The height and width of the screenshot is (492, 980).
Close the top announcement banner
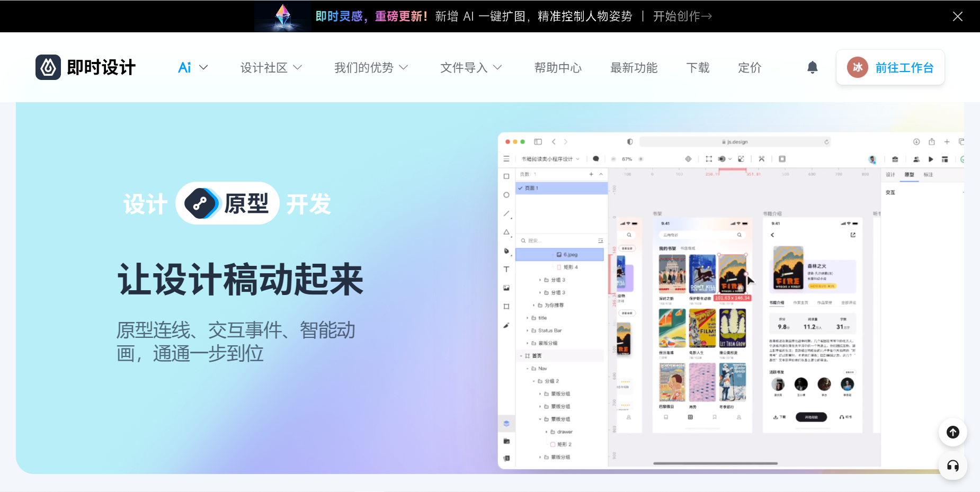click(957, 16)
